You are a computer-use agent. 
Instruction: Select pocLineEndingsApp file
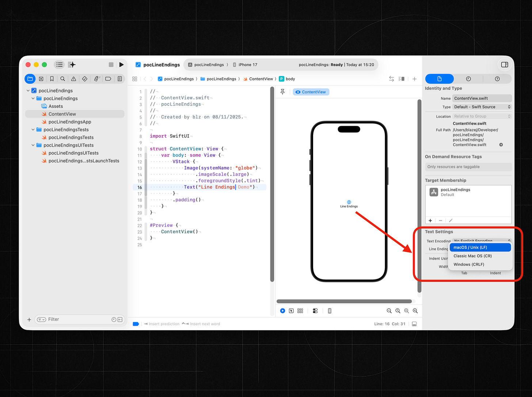(70, 122)
